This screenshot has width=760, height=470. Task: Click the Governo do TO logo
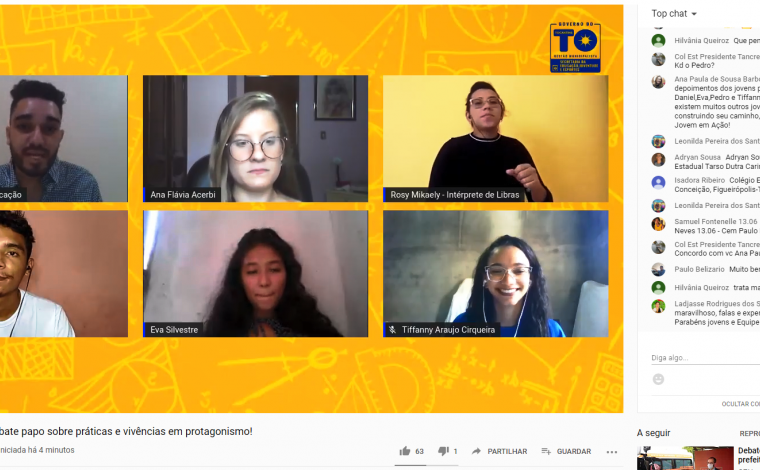click(575, 47)
